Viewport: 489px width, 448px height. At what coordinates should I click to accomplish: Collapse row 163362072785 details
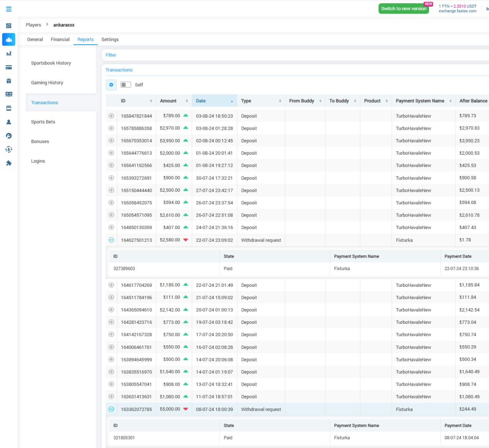point(111,409)
